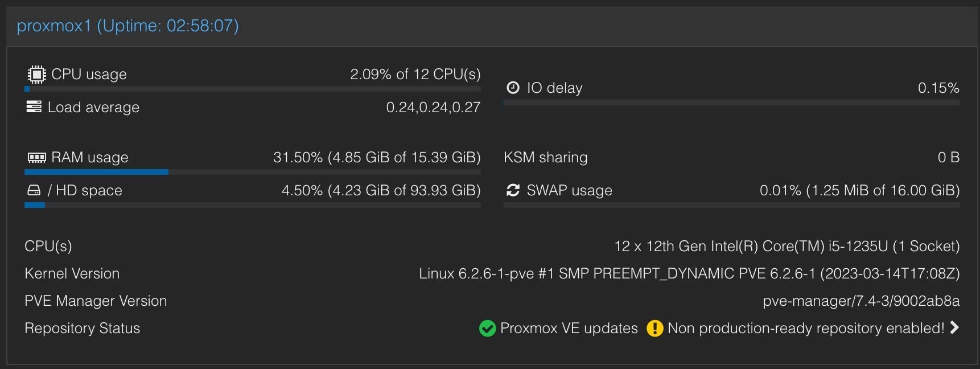Open Non production-ready repository warning text
The image size is (980, 369).
point(805,329)
